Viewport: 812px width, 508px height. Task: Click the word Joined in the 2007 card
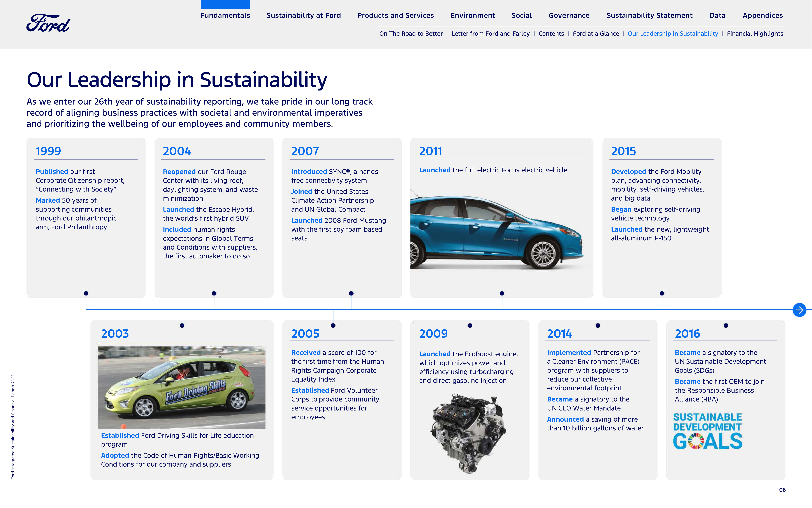click(x=301, y=192)
